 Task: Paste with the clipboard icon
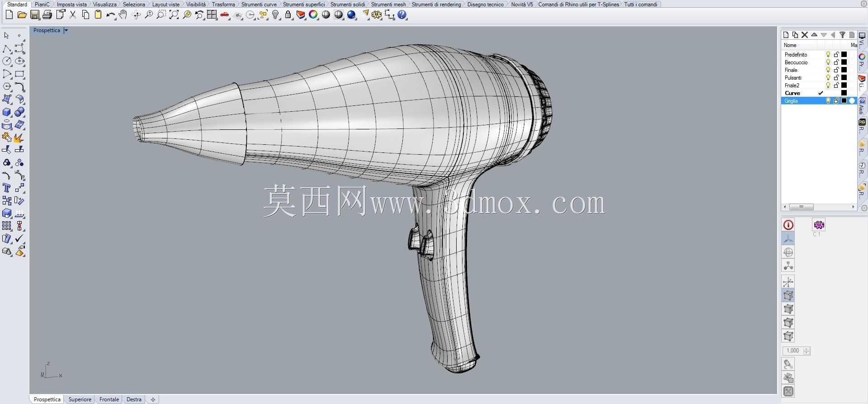(98, 15)
